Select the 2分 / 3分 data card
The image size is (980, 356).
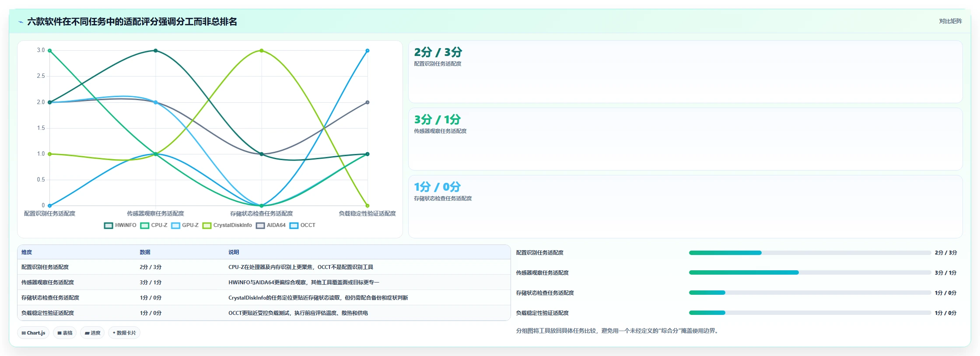point(685,72)
